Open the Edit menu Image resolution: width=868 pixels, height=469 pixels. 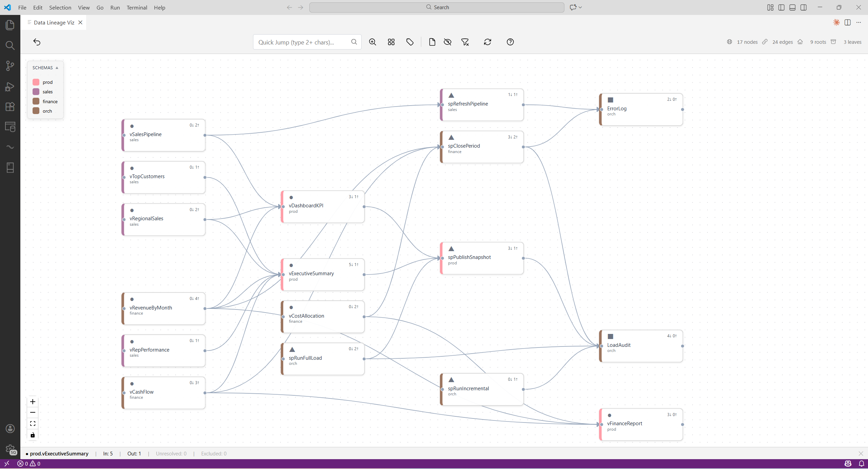[38, 7]
